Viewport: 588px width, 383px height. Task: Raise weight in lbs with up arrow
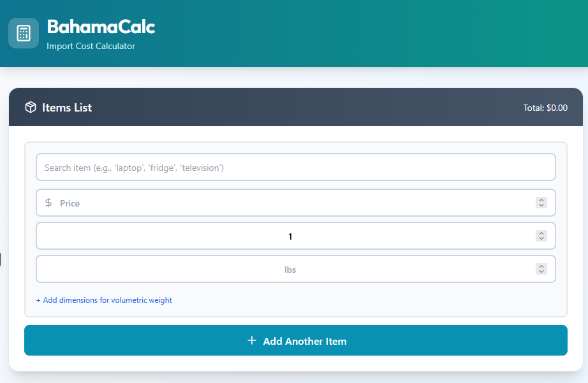point(541,266)
